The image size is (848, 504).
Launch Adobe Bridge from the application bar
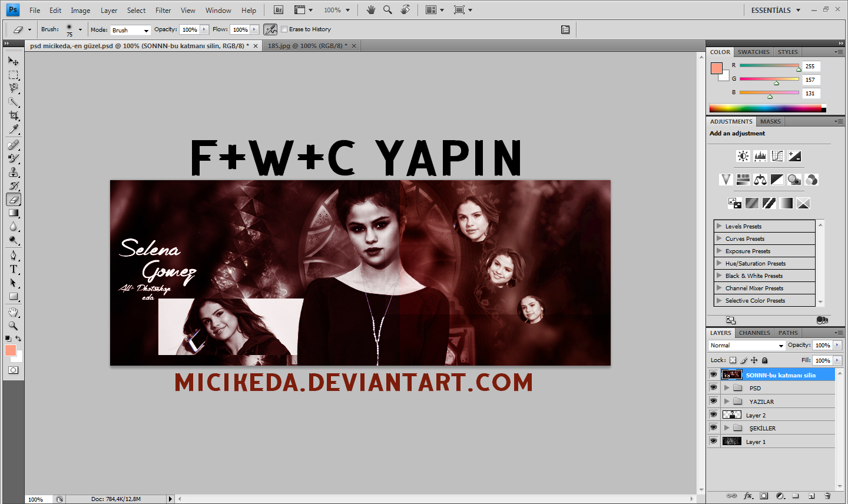279,10
